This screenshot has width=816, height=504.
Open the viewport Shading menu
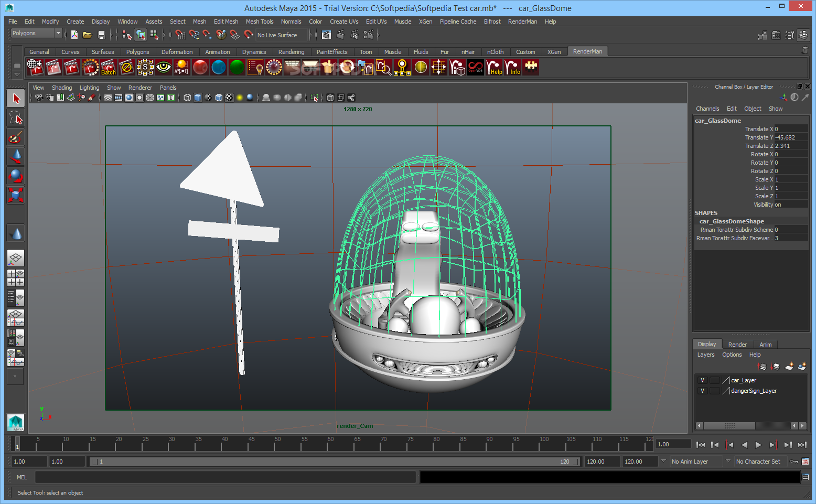(62, 88)
